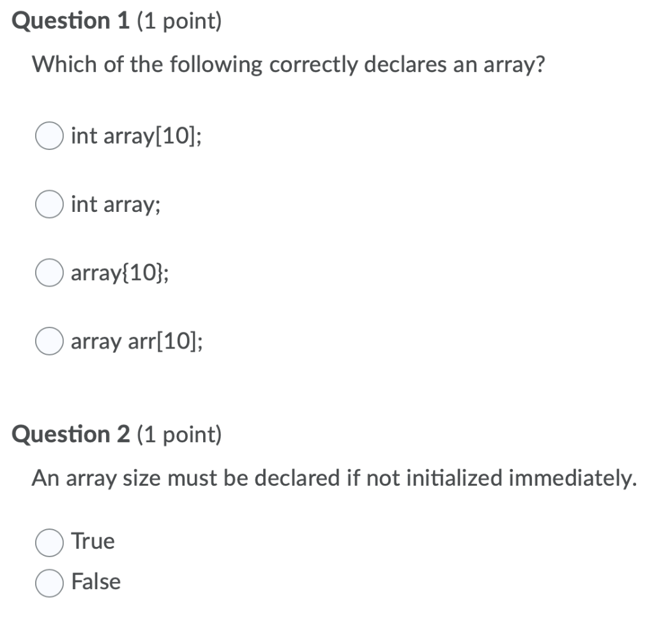The width and height of the screenshot is (654, 644).
Task: Click the "int array[10];" answer label
Action: click(x=135, y=136)
